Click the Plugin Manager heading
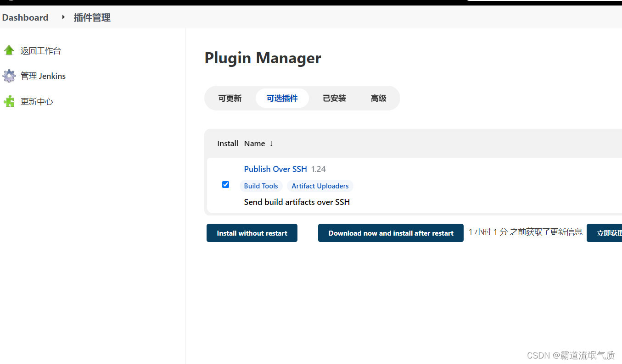The width and height of the screenshot is (622, 364). pyautogui.click(x=263, y=58)
